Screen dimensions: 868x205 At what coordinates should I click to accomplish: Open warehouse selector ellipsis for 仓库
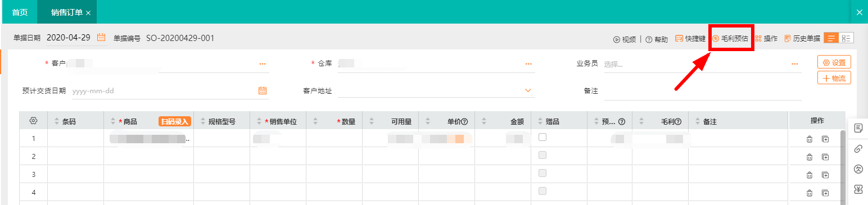click(528, 64)
